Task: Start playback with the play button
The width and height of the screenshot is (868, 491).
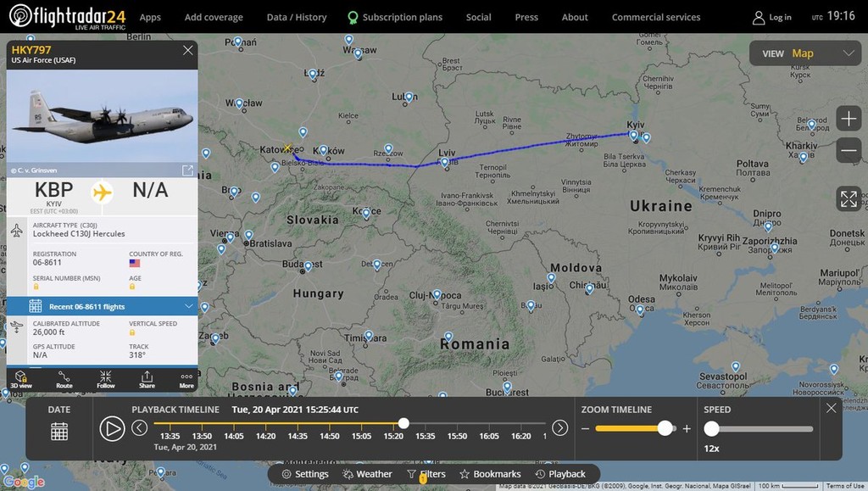Action: point(112,429)
